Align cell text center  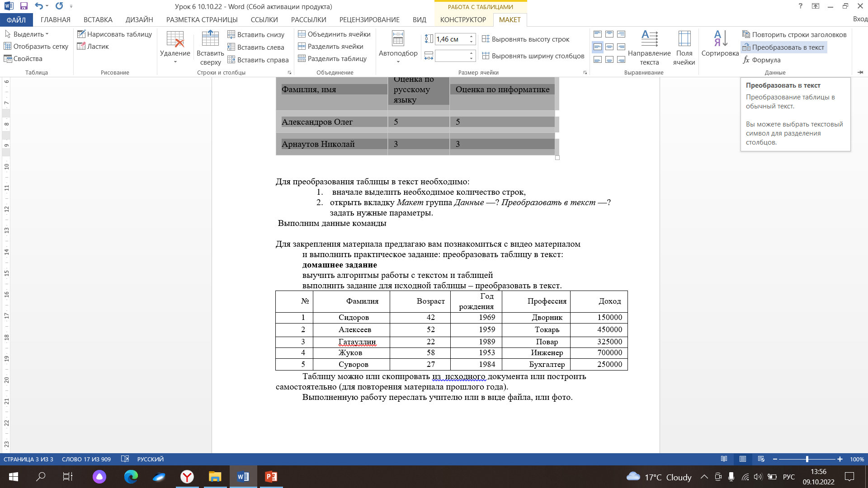point(609,47)
